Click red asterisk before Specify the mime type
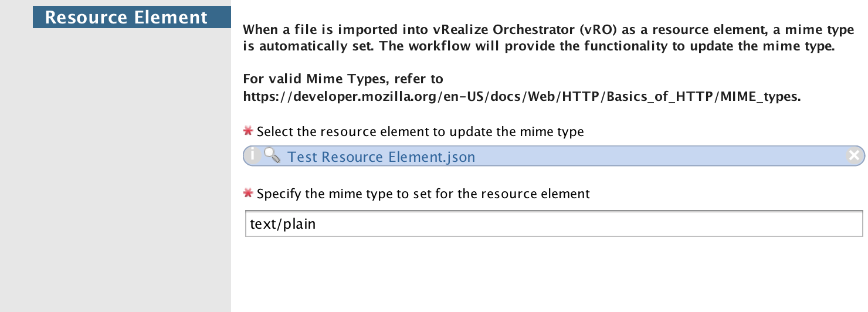 (x=248, y=193)
